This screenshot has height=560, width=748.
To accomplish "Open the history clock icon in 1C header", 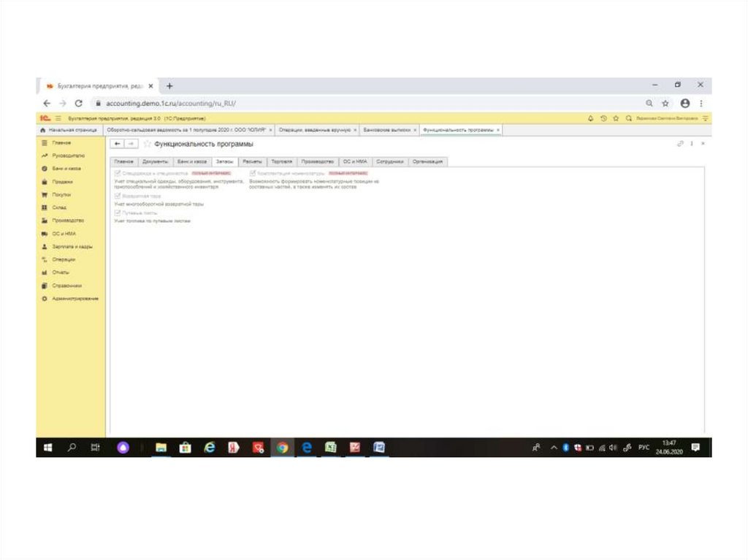I will (x=603, y=118).
